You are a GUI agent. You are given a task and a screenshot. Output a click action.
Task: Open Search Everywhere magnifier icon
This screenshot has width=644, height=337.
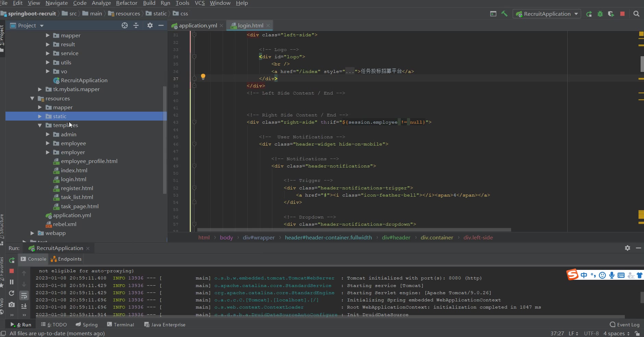click(636, 14)
